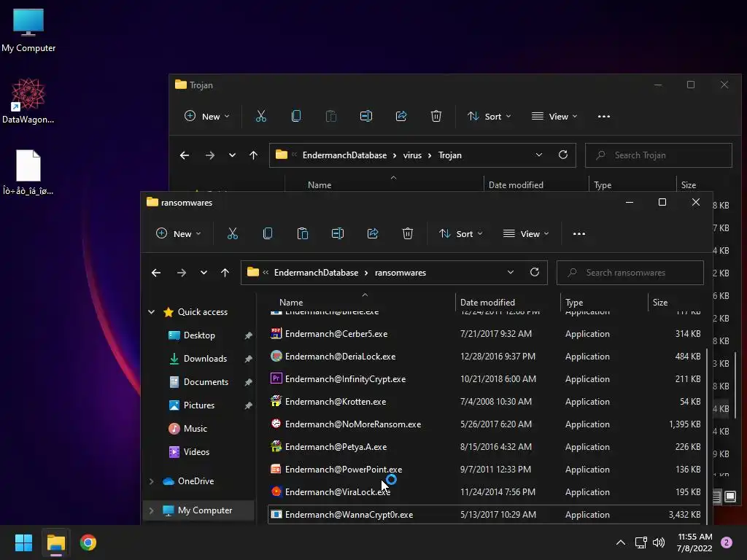Click Share icon in Trojan window toolbar

coord(401,117)
